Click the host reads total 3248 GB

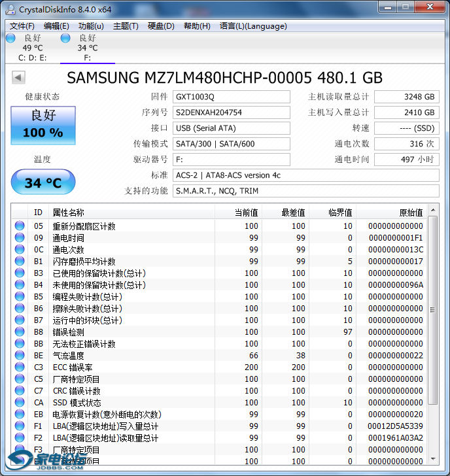click(407, 97)
